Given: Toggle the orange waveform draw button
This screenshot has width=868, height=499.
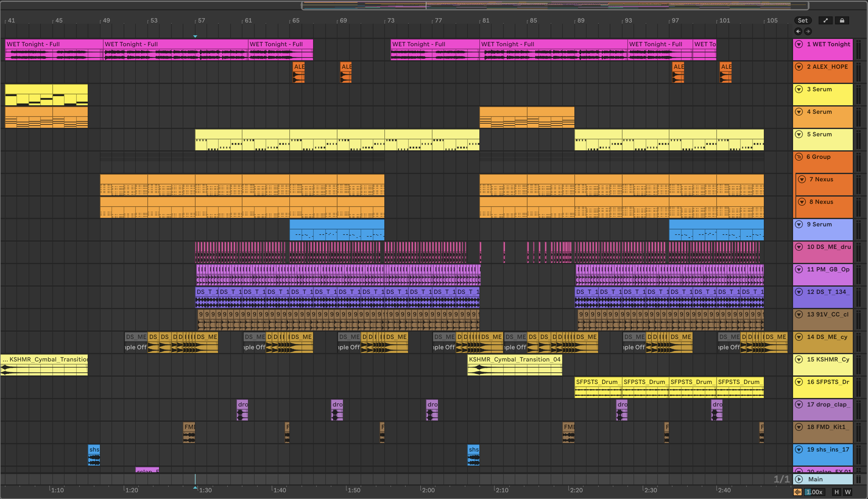Looking at the screenshot, I should coord(798,492).
